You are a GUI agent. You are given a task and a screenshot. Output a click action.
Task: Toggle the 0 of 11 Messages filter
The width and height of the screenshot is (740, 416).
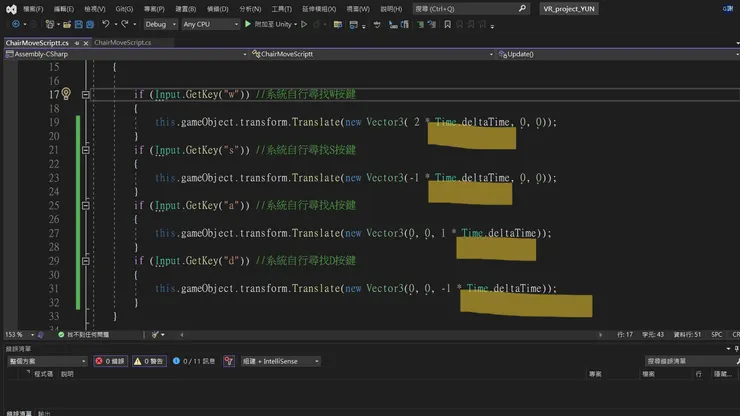(x=194, y=361)
